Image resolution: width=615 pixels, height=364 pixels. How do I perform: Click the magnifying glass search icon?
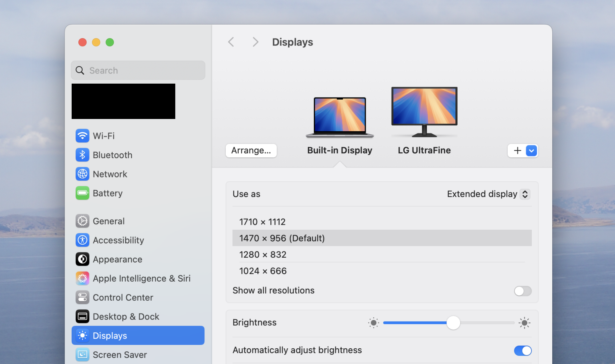pyautogui.click(x=80, y=70)
